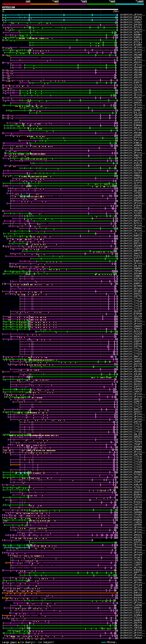This screenshot has height=644, width=146.
Task: Select UniRef100_Q07894 hit name
Action: pyautogui.click(x=131, y=170)
